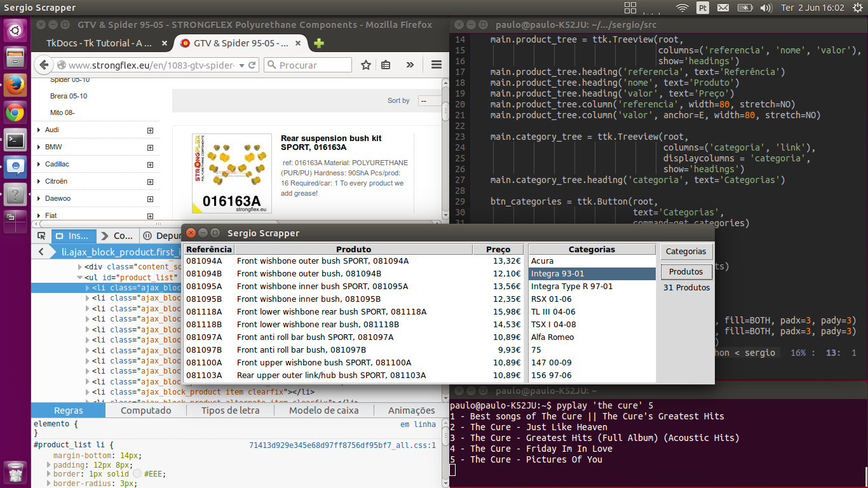This screenshot has height=488, width=868.
Task: Open the sound volume indicator
Action: (x=766, y=8)
